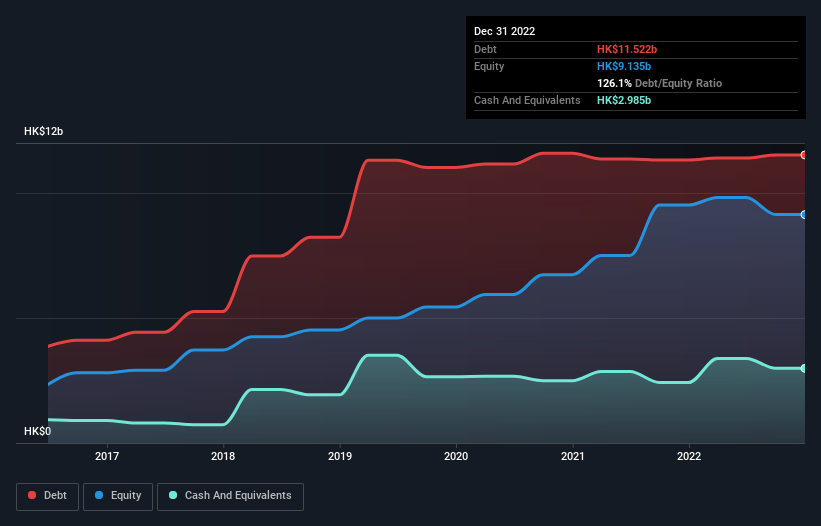821x526 pixels.
Task: Click the teal Cash endpoint marker
Action: pos(804,368)
